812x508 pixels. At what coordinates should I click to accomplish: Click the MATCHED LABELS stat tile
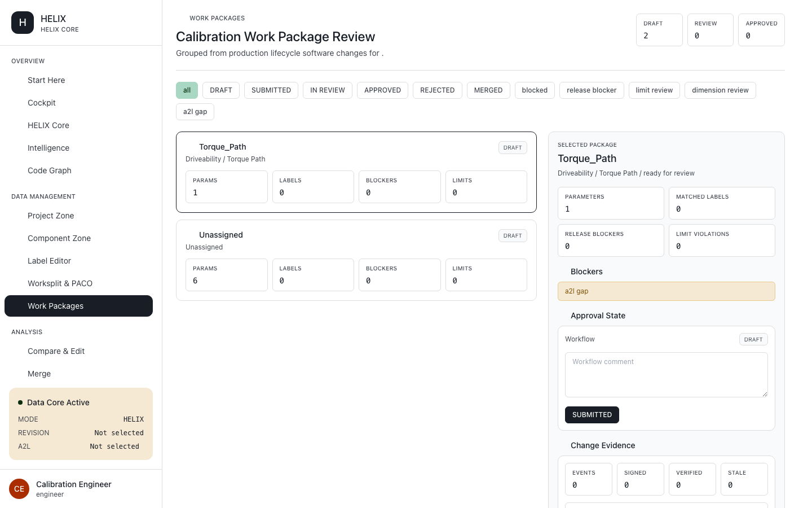click(x=722, y=203)
